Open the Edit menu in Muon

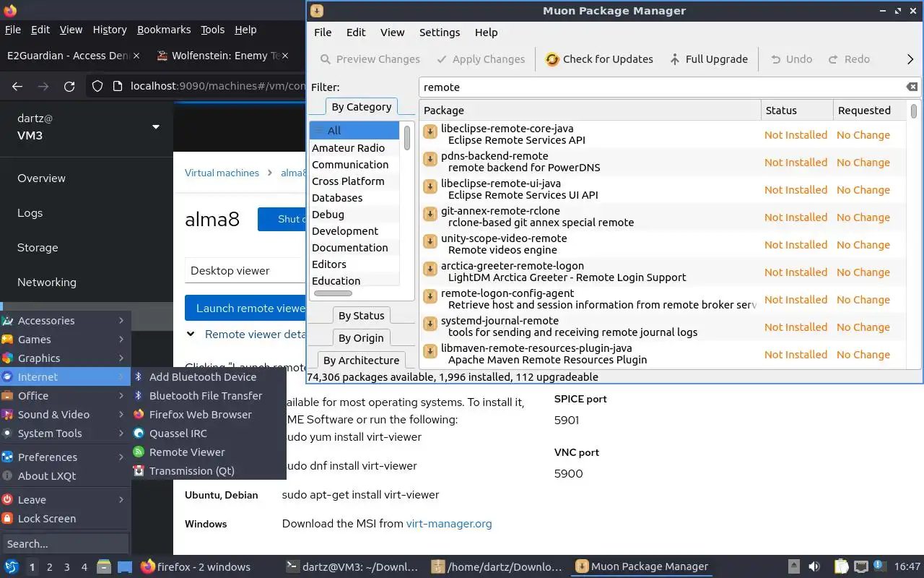pos(356,33)
